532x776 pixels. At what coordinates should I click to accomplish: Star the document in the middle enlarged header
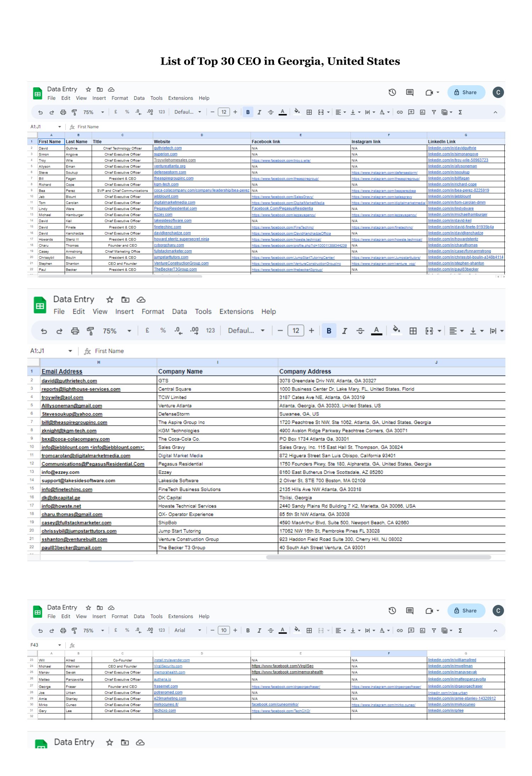click(110, 300)
